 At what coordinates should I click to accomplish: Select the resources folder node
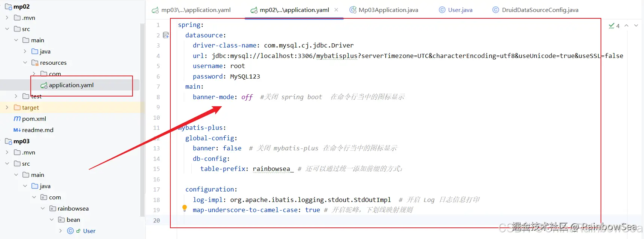[x=53, y=63]
